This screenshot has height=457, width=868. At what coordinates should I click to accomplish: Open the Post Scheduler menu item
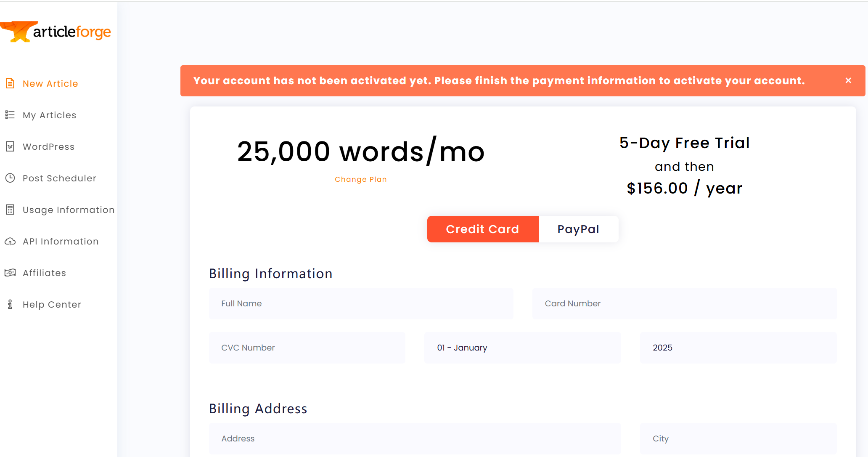click(59, 178)
